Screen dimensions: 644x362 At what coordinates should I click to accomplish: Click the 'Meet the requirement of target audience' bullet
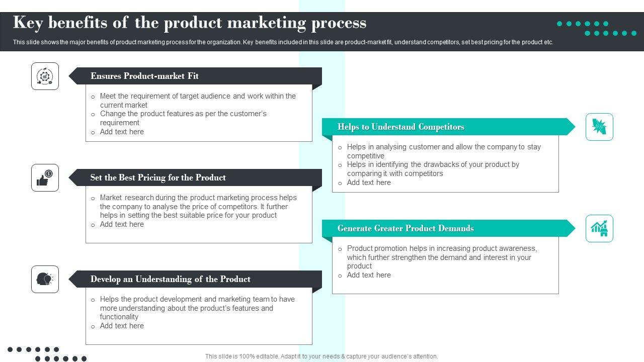[x=198, y=100]
